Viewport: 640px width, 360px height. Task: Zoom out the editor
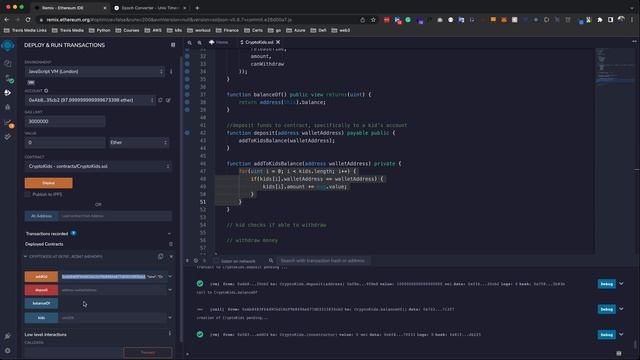(x=189, y=42)
